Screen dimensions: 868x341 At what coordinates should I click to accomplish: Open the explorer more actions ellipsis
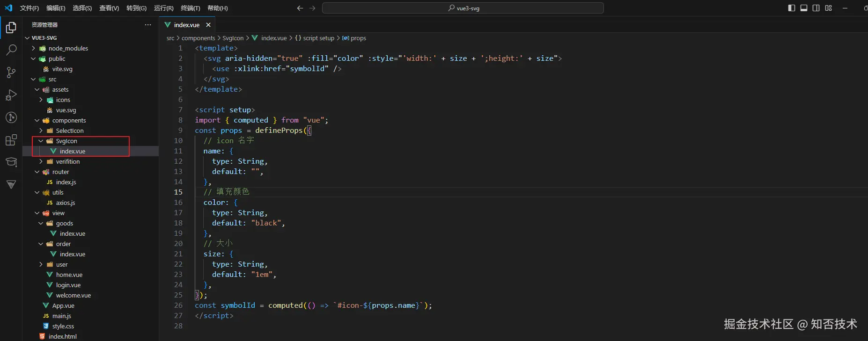[148, 25]
